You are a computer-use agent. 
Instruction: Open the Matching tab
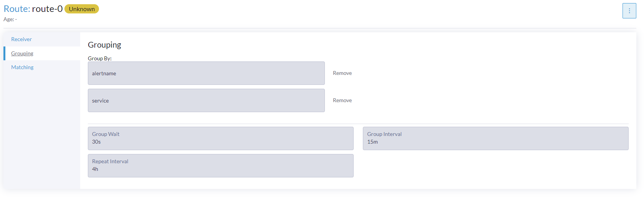click(22, 67)
